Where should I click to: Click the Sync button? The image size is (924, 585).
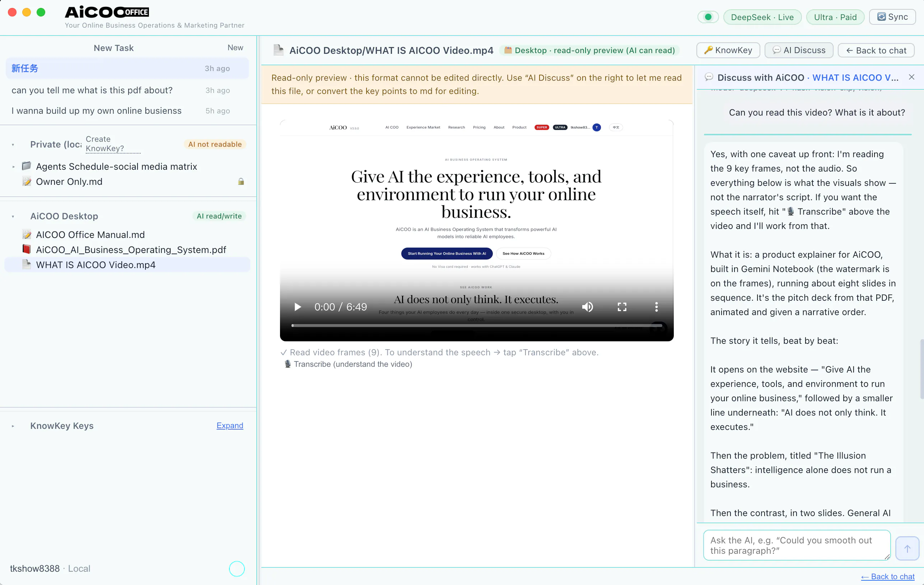(892, 17)
